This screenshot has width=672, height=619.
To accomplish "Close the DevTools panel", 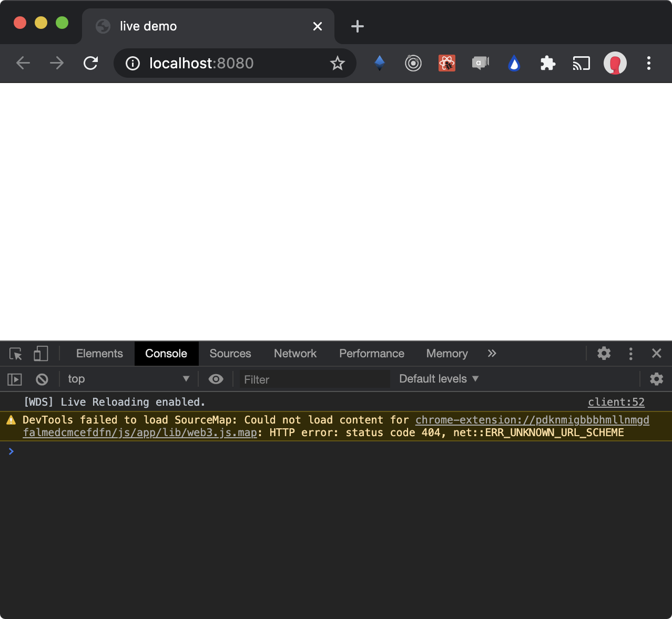I will [x=657, y=354].
